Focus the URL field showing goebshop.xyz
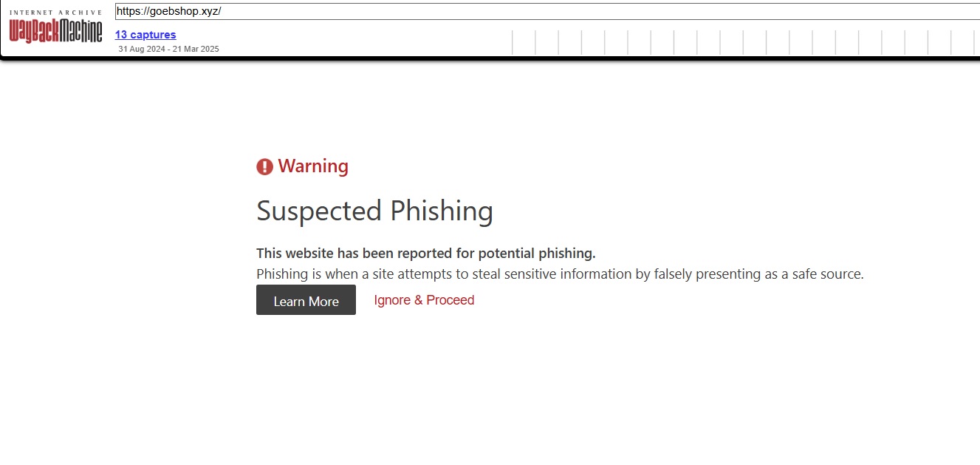 pos(547,11)
